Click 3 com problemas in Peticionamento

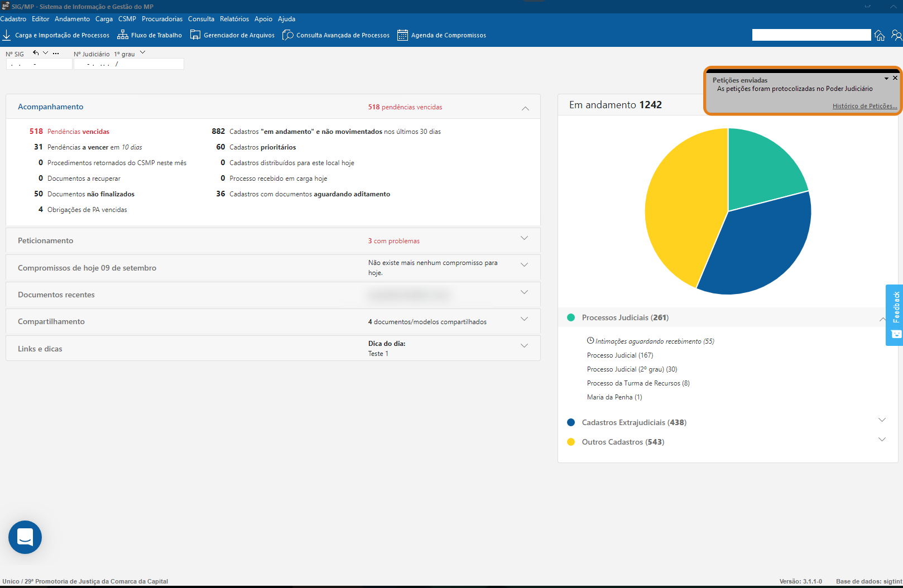pyautogui.click(x=394, y=241)
